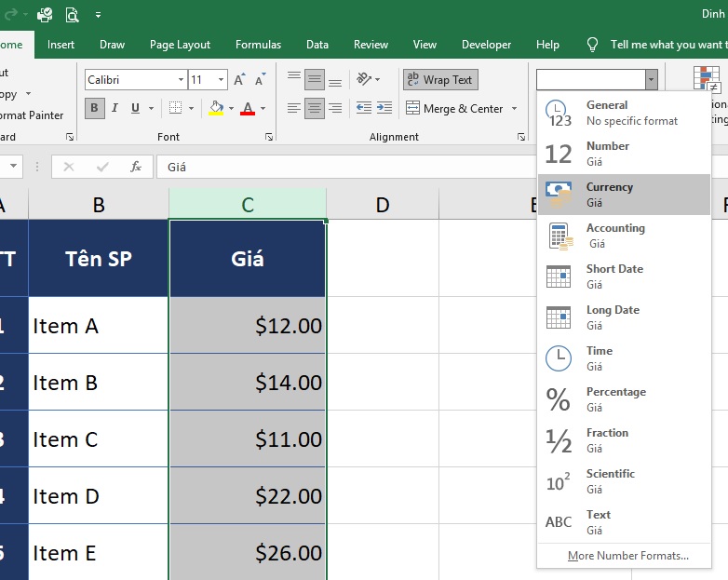728x580 pixels.
Task: Open the Data tab
Action: point(317,45)
